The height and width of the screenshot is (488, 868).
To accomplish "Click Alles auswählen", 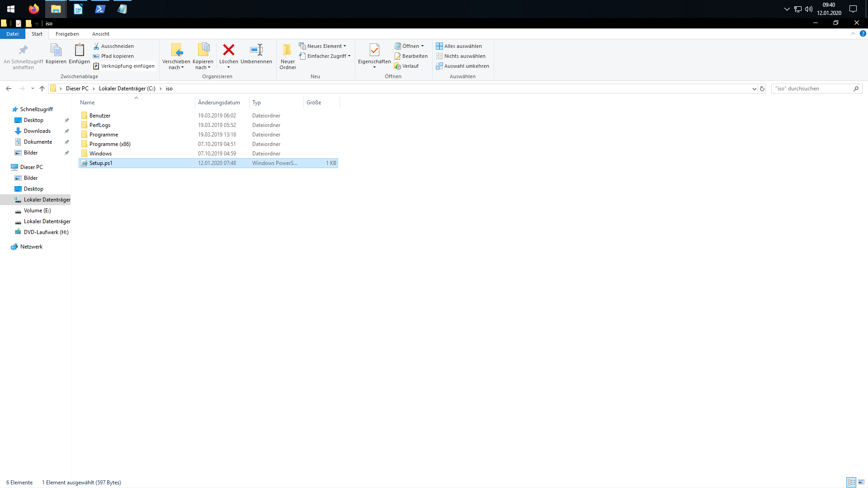I will pos(459,46).
